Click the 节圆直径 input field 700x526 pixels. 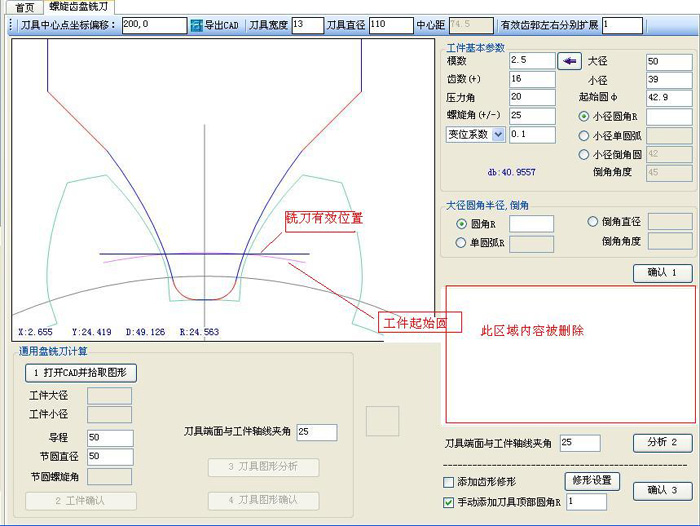110,457
